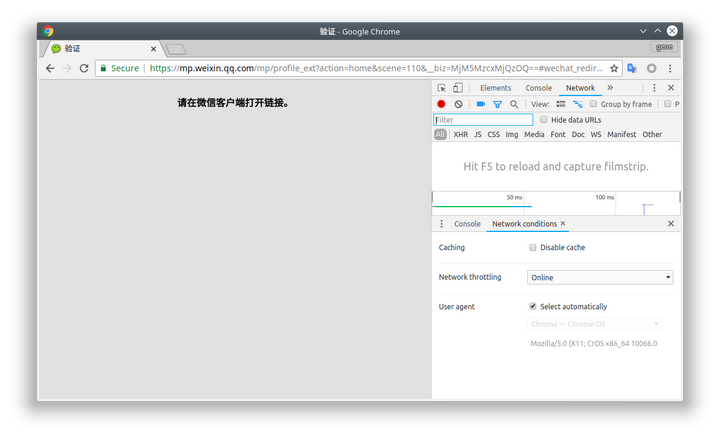Open the Chrome — Chrome OS user agent dropdown

(594, 324)
